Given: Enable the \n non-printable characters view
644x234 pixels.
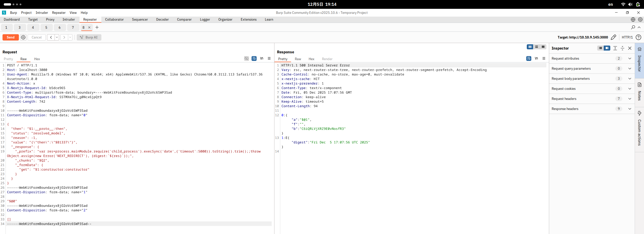Looking at the screenshot, I should 261,58.
